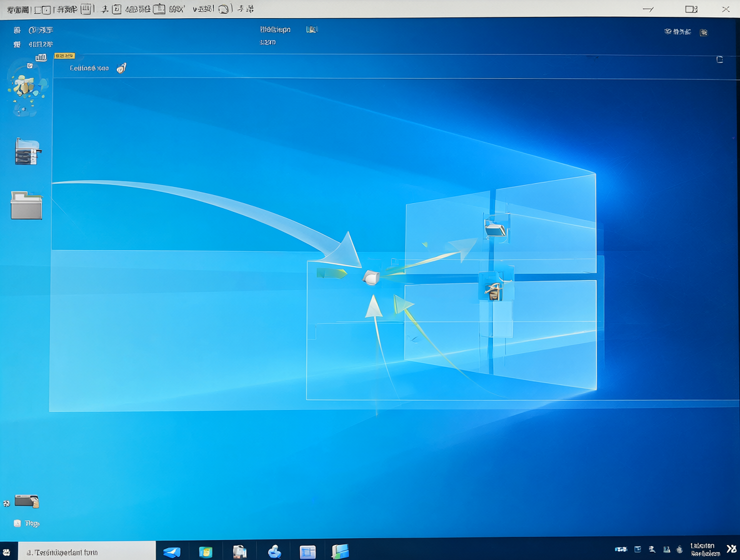Select the dark card-reader icon near the taskbar

coord(27,501)
